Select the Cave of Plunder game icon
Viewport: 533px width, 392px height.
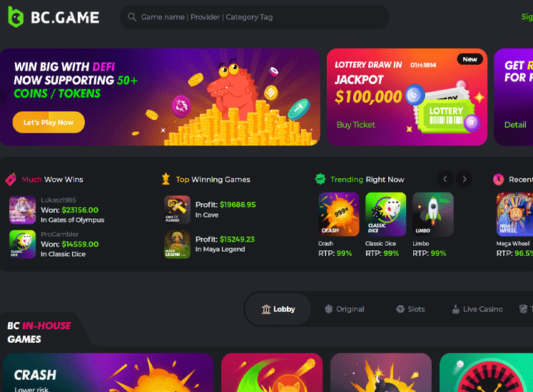[x=177, y=210]
